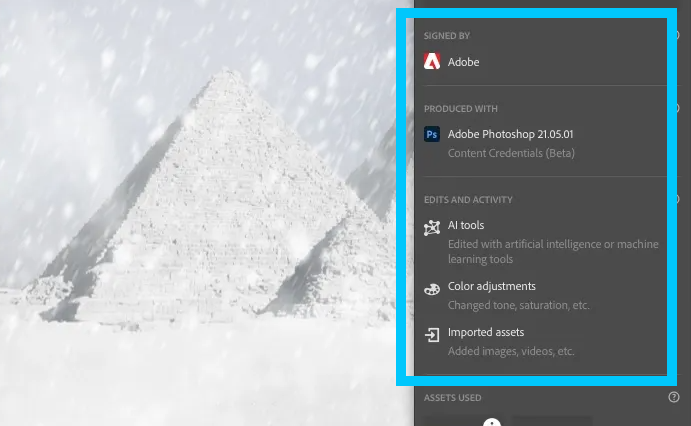Click the Photoshop Ps icon
This screenshot has height=426, width=691.
432,134
